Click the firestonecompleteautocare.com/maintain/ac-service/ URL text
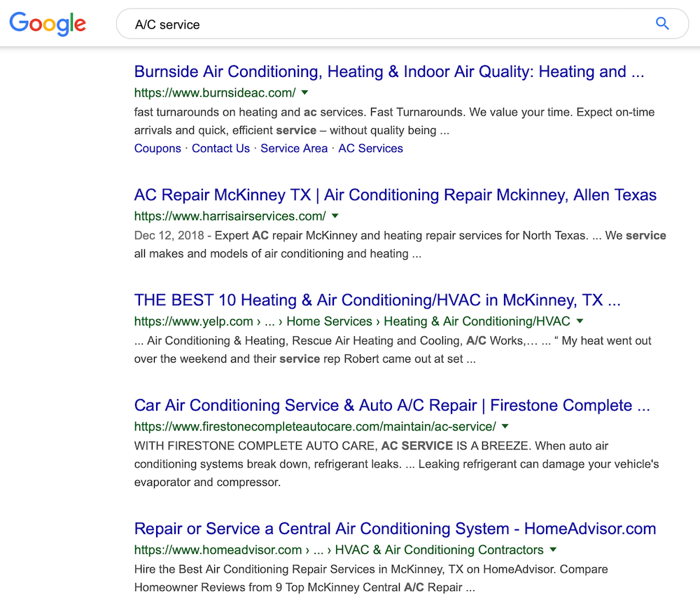 [x=315, y=426]
